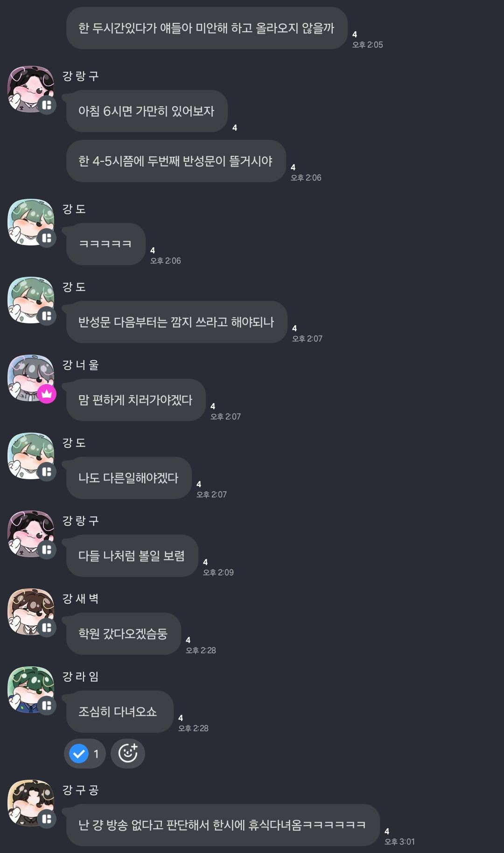The width and height of the screenshot is (504, 853).
Task: Click the blue checkmark reaction under 조심히 다녀오쇼
Action: 84,754
